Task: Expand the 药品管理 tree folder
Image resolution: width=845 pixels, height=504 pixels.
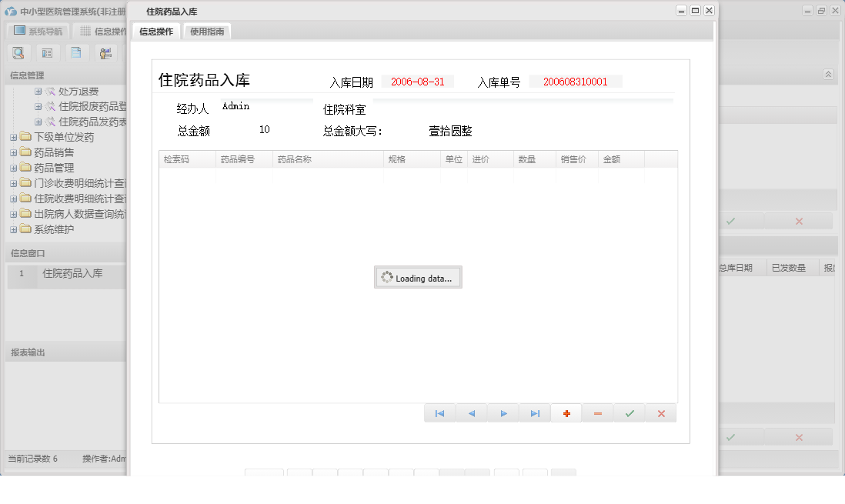Action: pos(12,167)
